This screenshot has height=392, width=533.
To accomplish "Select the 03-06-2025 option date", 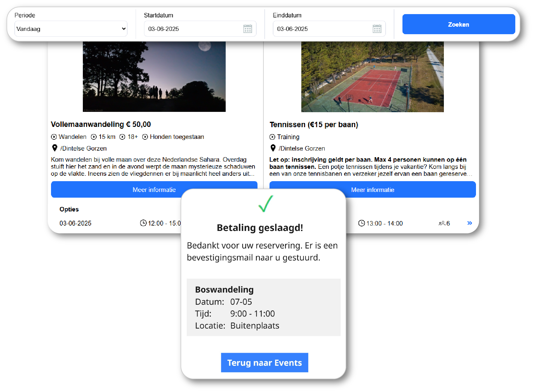I will click(75, 223).
